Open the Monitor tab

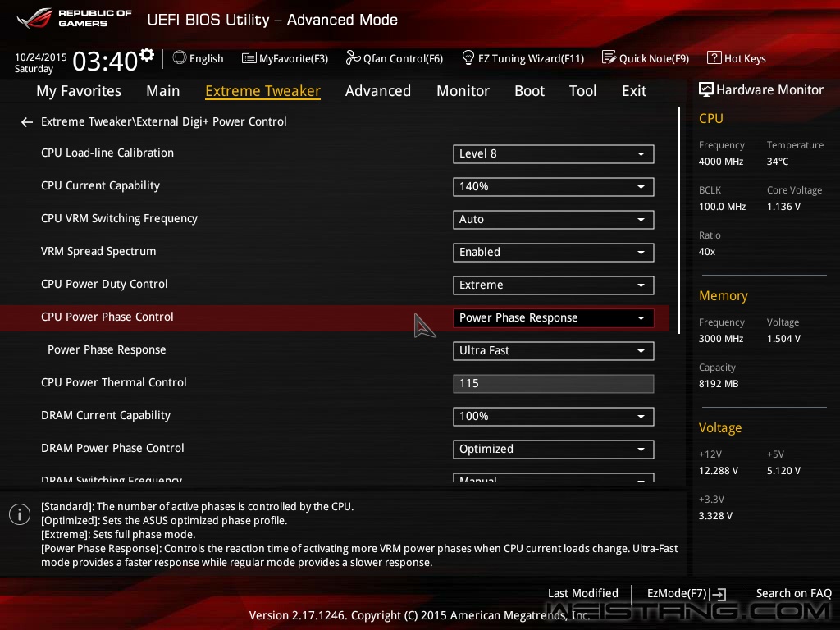point(463,91)
